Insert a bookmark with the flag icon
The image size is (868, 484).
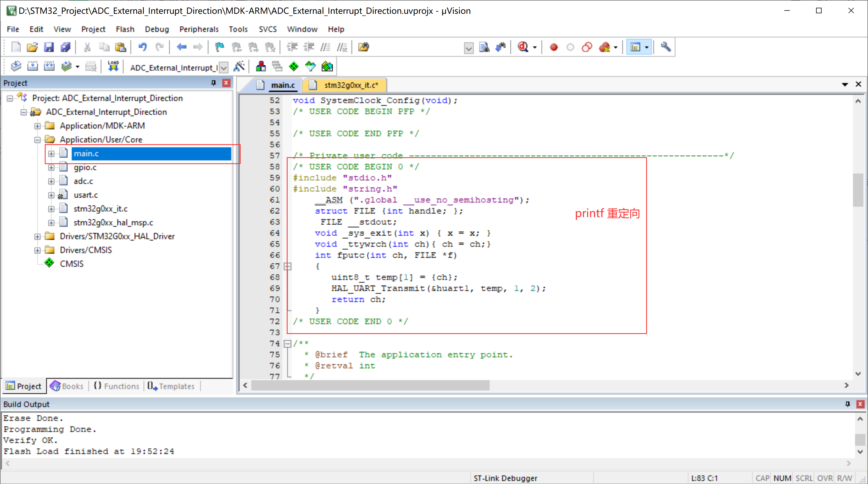(220, 47)
